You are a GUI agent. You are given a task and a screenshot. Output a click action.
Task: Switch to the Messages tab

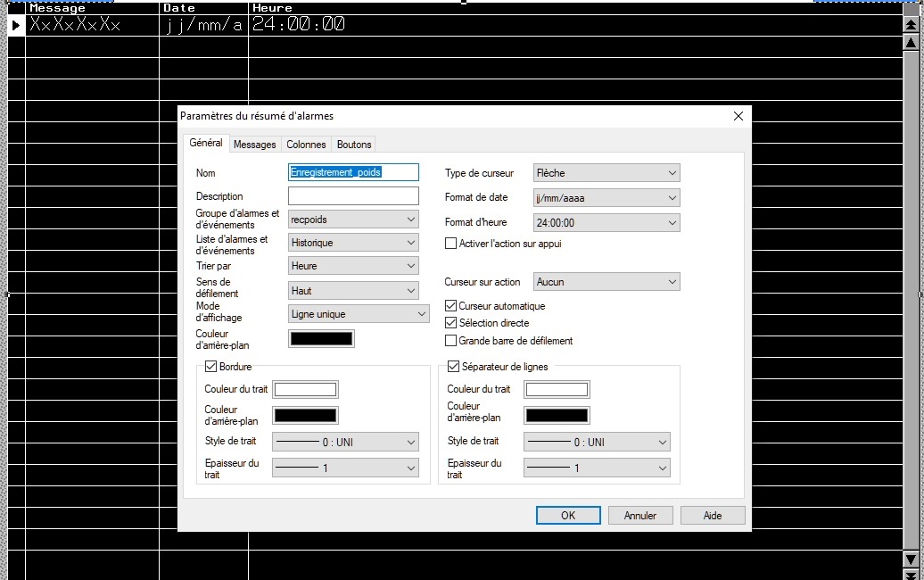coord(254,145)
